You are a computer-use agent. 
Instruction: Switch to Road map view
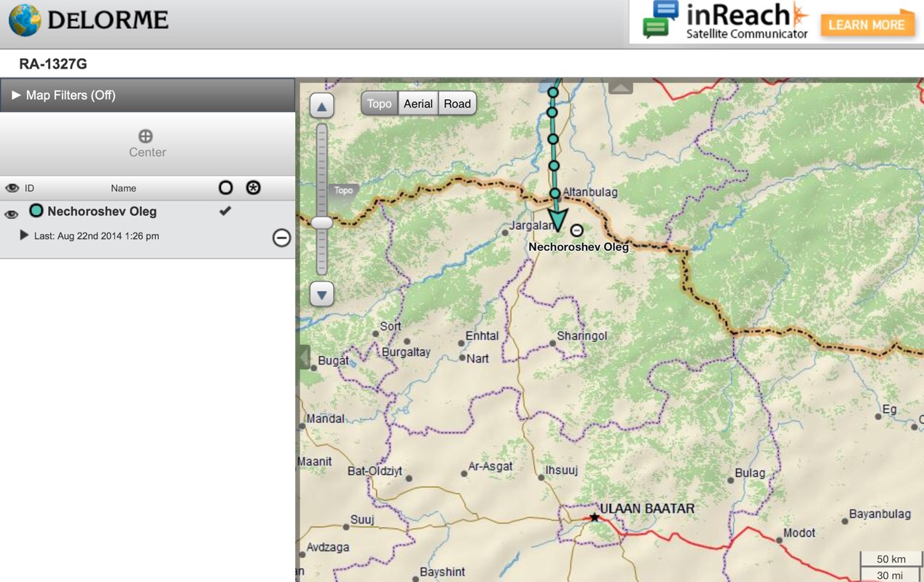(458, 104)
